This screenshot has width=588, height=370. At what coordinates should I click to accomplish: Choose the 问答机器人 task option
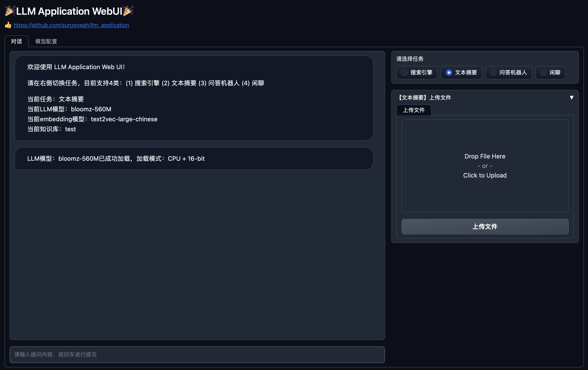[493, 73]
